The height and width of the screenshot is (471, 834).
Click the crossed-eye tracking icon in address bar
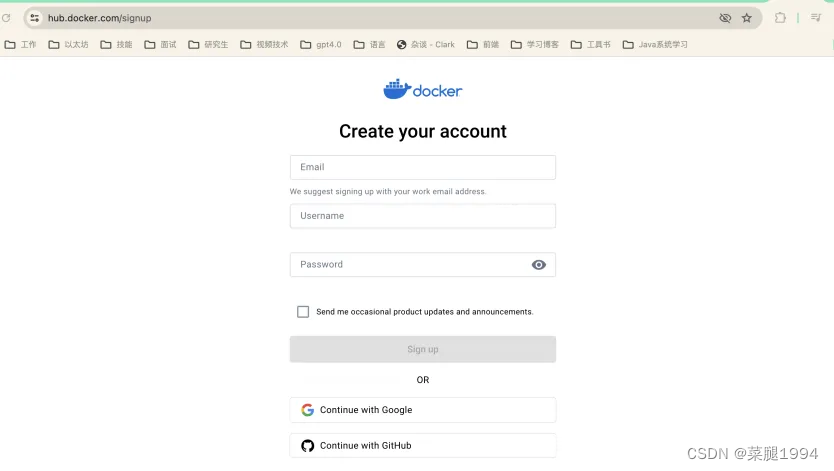coord(725,18)
